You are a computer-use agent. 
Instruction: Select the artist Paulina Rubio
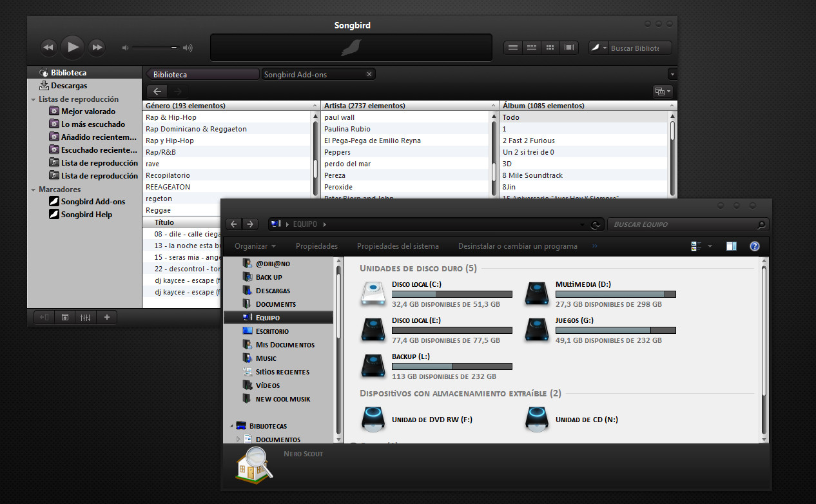tap(406, 129)
